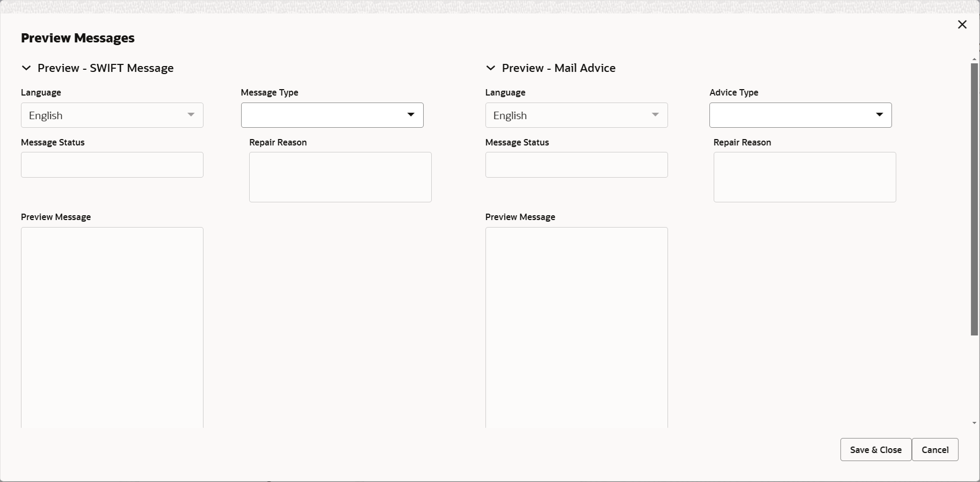Click the Mail Advice Repair Reason text area

805,177
